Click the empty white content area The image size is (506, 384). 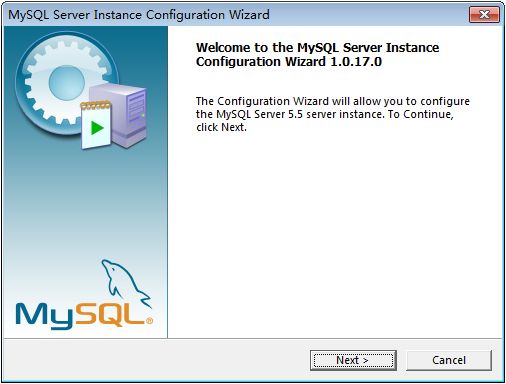pos(335,233)
